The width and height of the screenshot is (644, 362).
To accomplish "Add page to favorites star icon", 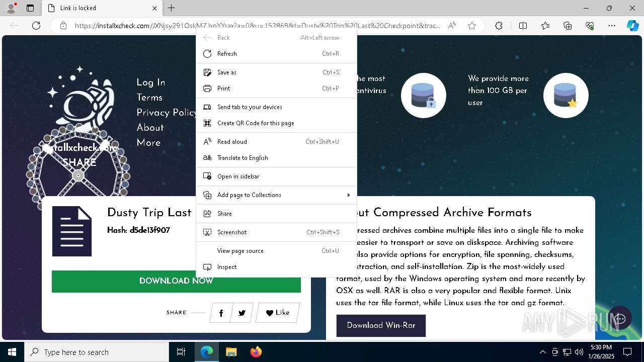I will click(472, 26).
